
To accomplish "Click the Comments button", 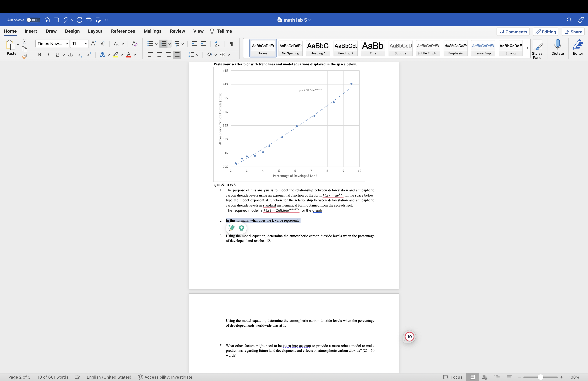I will click(513, 32).
